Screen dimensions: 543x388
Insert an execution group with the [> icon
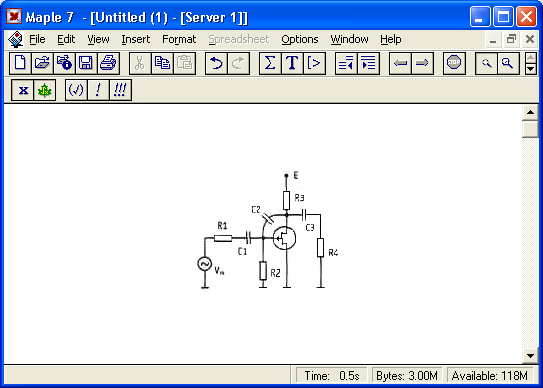(x=314, y=63)
